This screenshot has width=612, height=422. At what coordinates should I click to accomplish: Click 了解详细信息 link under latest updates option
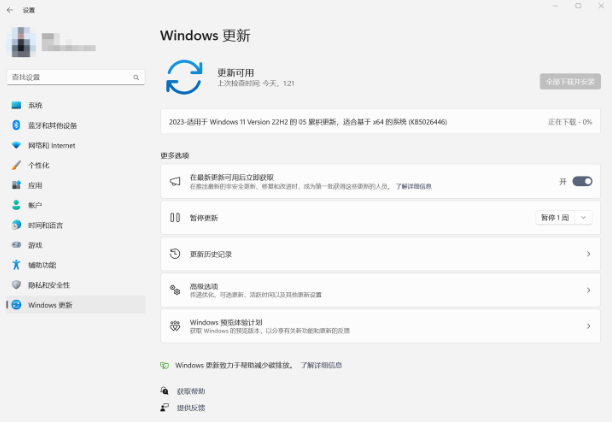pos(413,186)
